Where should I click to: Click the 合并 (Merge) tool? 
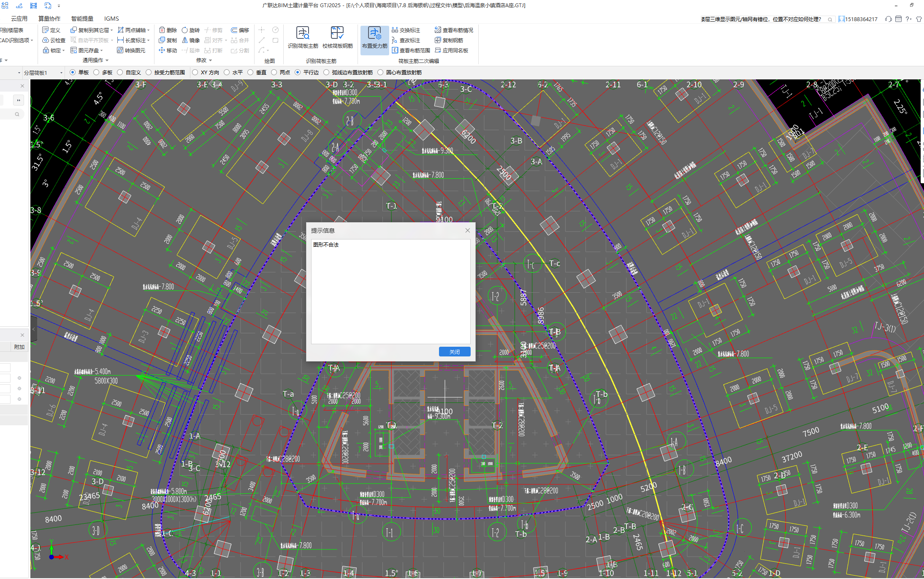[x=240, y=40]
